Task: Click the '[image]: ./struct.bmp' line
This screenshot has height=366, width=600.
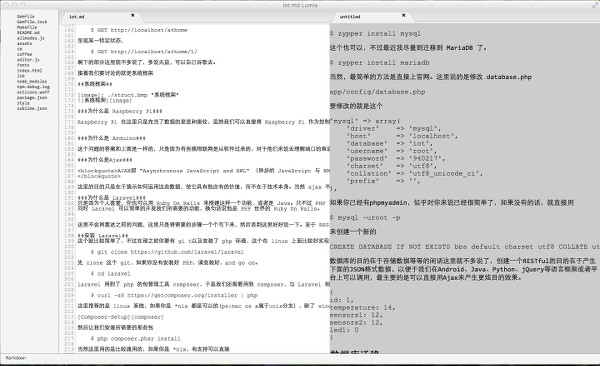Action: click(x=128, y=95)
